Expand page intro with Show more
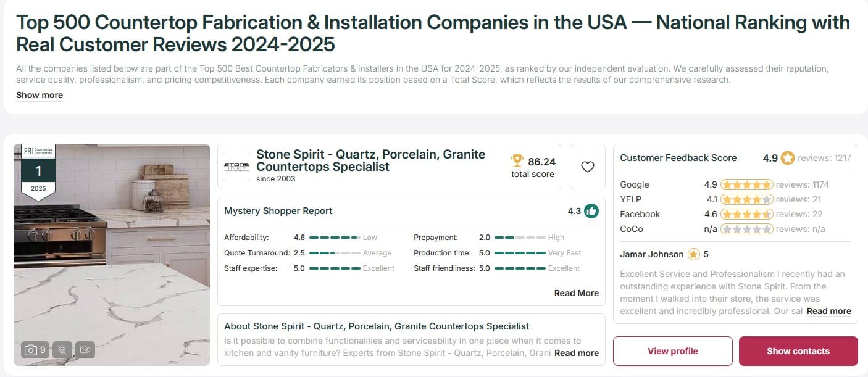Screen dimensions: 868x377 coord(40,95)
